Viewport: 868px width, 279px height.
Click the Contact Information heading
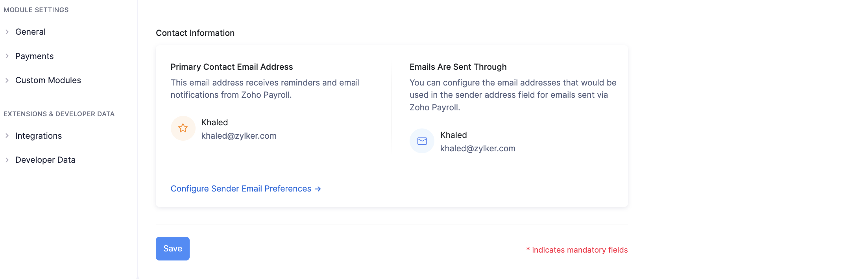click(195, 33)
